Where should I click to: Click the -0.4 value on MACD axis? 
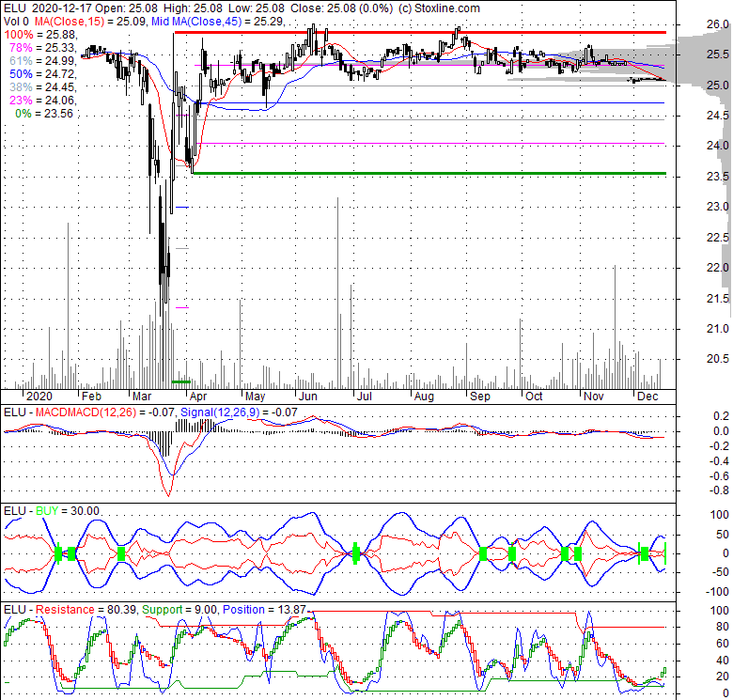tap(719, 461)
